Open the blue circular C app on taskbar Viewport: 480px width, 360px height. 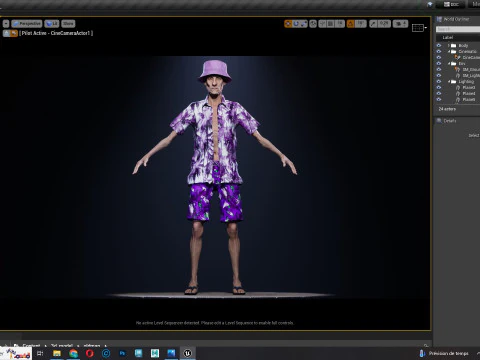106,353
